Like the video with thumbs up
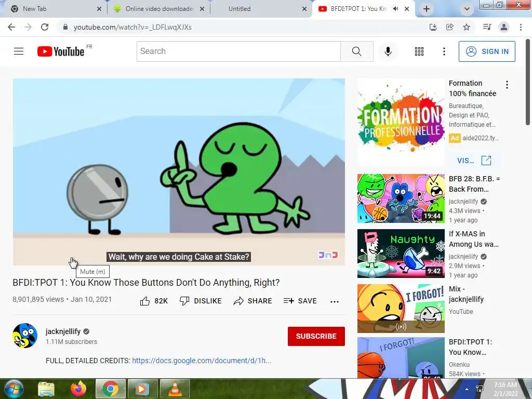532x399 pixels. tap(145, 301)
